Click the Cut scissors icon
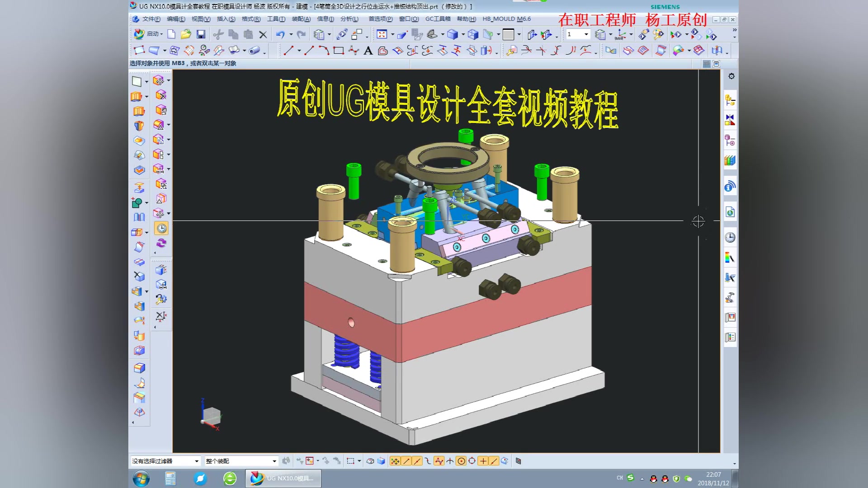 click(218, 34)
